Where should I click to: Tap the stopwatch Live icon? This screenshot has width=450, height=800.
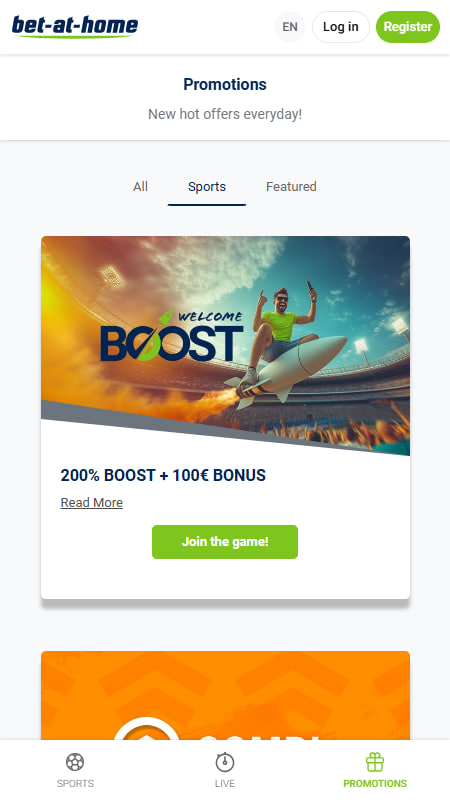pyautogui.click(x=225, y=762)
